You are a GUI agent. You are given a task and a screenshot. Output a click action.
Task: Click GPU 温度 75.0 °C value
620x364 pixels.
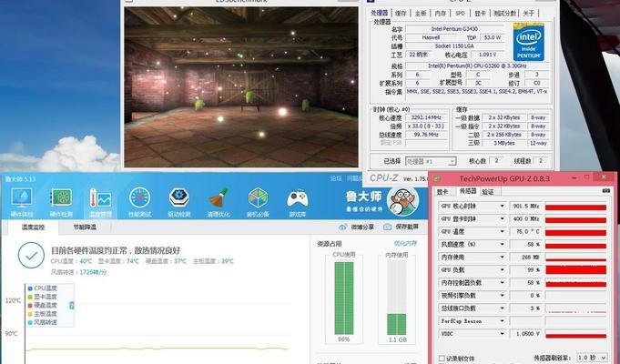[x=525, y=232]
